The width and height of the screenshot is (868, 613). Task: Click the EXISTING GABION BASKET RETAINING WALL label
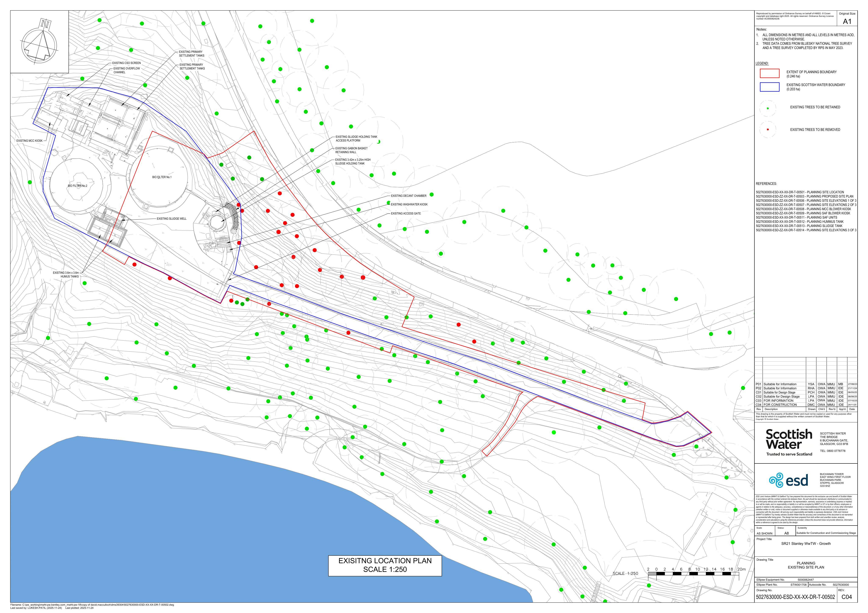[351, 150]
